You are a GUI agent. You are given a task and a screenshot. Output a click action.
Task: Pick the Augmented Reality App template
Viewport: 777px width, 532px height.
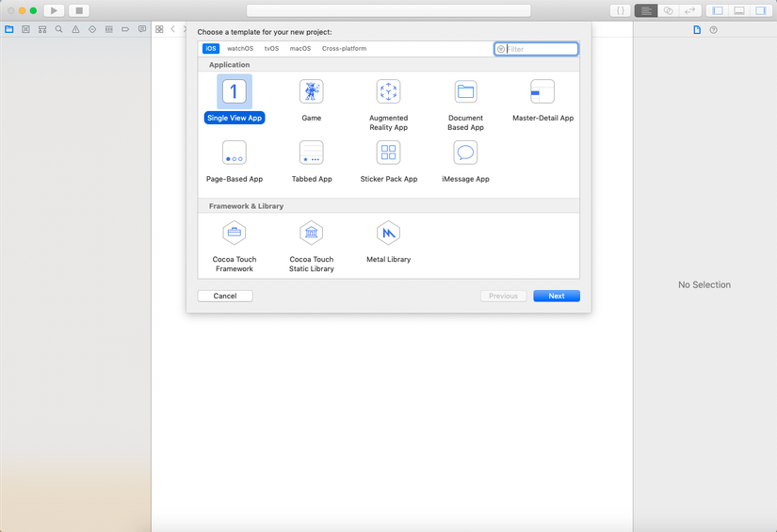click(388, 105)
